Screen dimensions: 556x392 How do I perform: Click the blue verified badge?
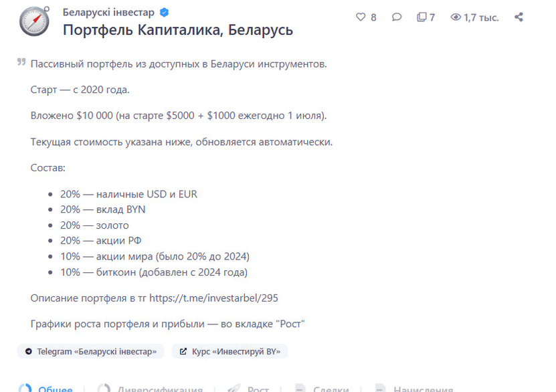(x=164, y=13)
